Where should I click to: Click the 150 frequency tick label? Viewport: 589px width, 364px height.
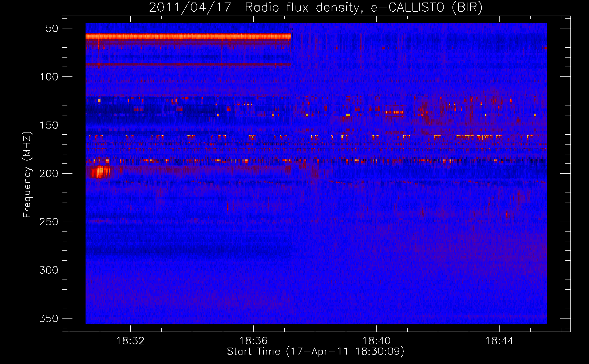(x=49, y=125)
